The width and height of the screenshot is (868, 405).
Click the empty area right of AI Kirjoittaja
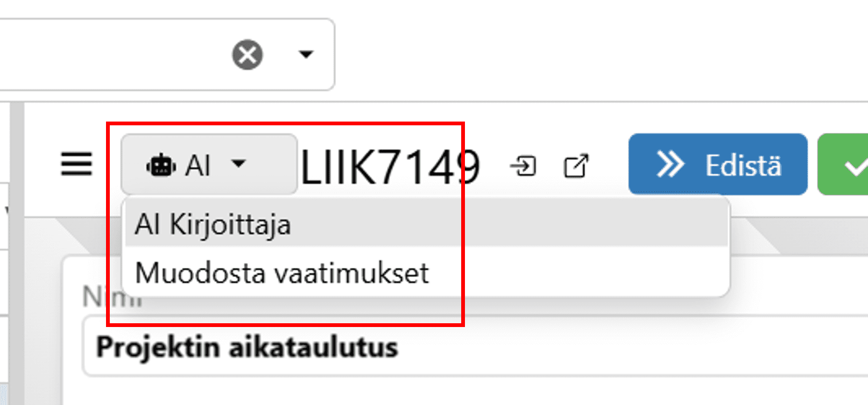538,224
